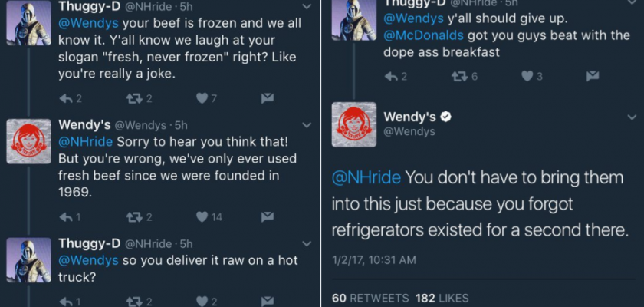The image size is (644, 307).
Task: Open chevron menu on Thuggy-D's frozen beef tweet
Action: click(x=307, y=7)
